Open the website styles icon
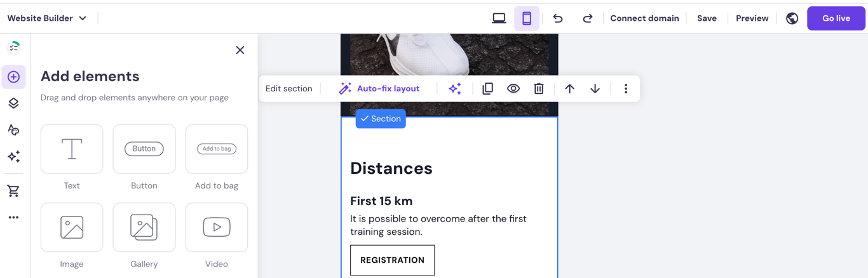The width and height of the screenshot is (868, 278). click(13, 129)
